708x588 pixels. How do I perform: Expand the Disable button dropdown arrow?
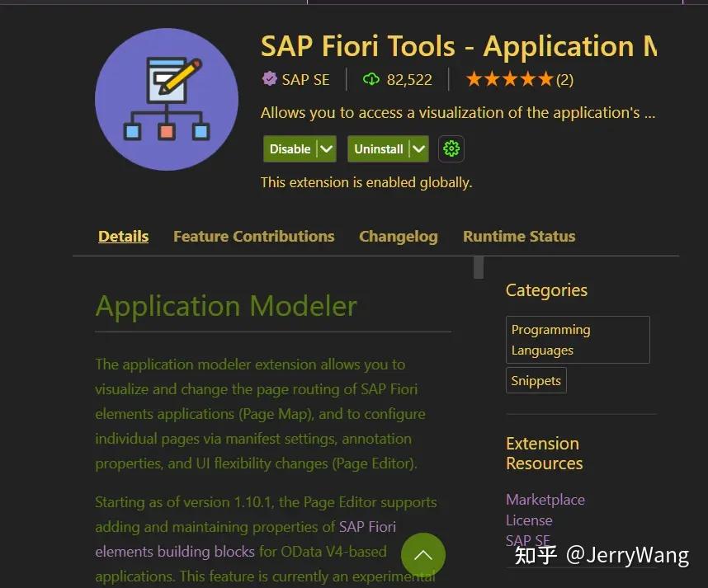pyautogui.click(x=324, y=148)
